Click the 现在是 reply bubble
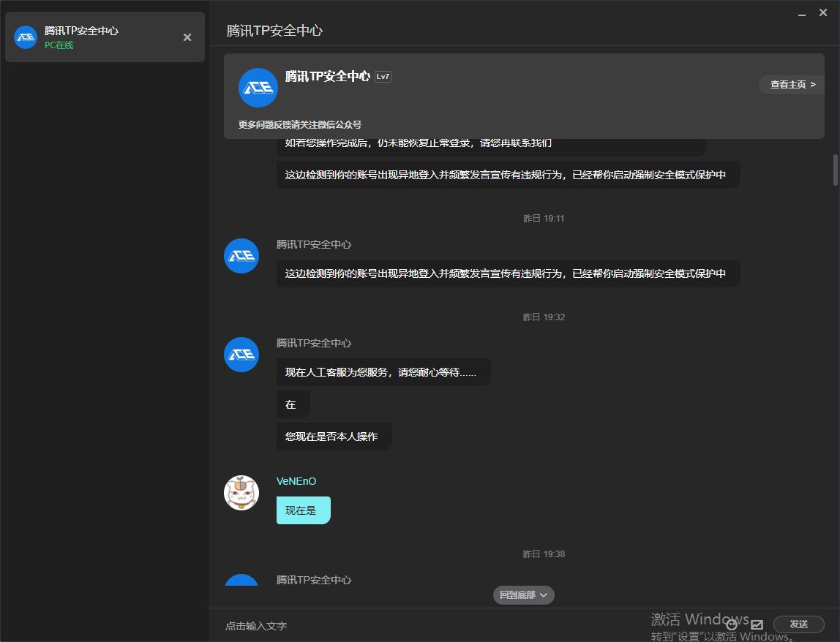The width and height of the screenshot is (840, 642). coord(303,510)
